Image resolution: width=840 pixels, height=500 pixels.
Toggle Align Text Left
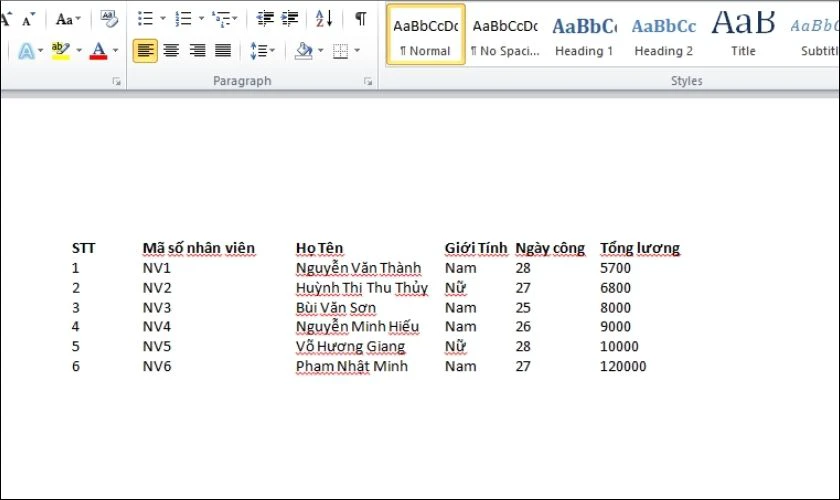[x=145, y=51]
